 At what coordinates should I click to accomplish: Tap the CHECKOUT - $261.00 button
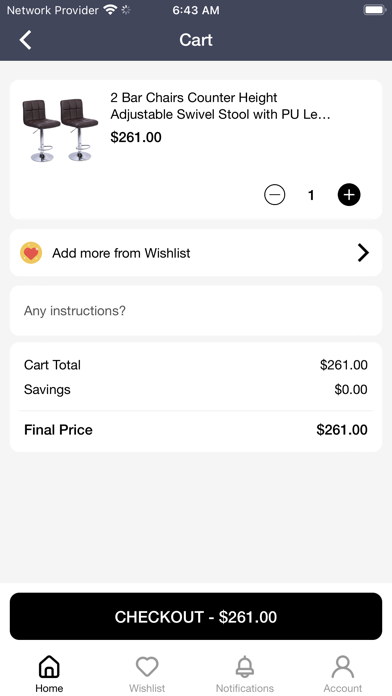click(x=196, y=617)
